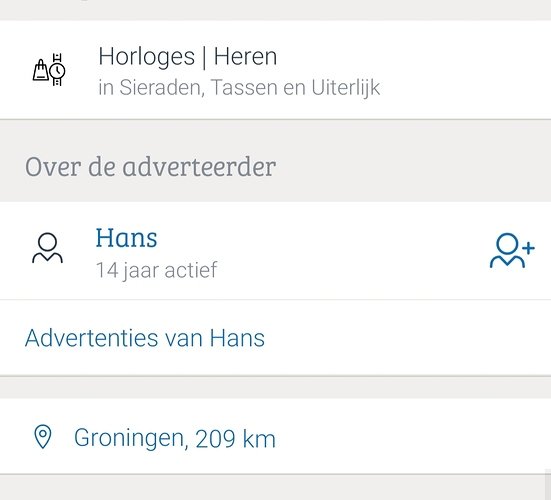This screenshot has width=551, height=500.
Task: Click the 209 km distance text
Action: click(x=235, y=439)
